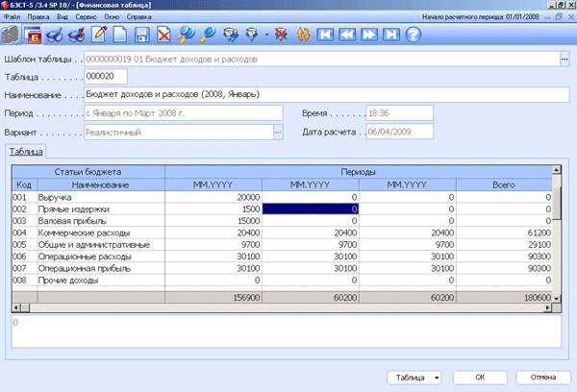Click the printer icon with red mark
Viewport: 577px width, 392px height.
click(77, 35)
